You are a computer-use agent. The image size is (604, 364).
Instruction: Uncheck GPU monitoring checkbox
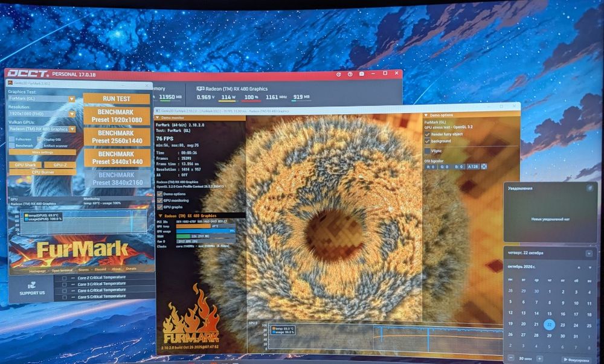[159, 200]
